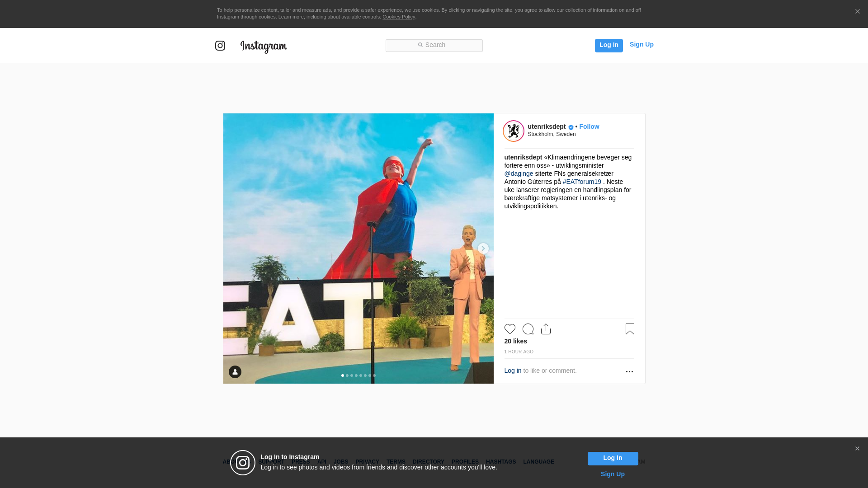Close the bottom login banner
Screen dimensions: 868x488
857,449
